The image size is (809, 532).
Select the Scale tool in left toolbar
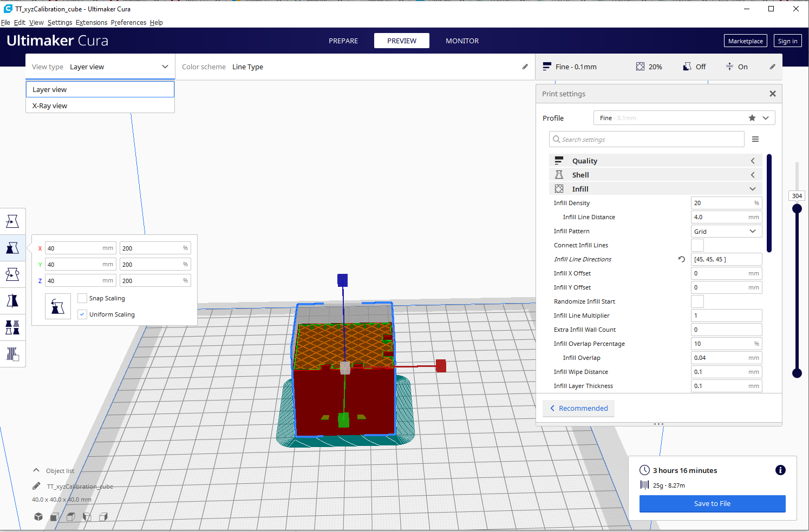click(12, 248)
